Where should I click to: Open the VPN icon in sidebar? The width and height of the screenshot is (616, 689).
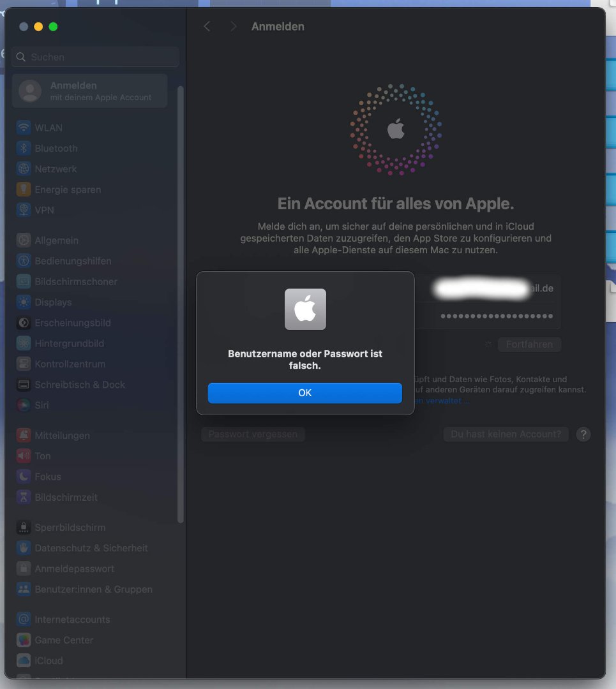click(x=24, y=210)
